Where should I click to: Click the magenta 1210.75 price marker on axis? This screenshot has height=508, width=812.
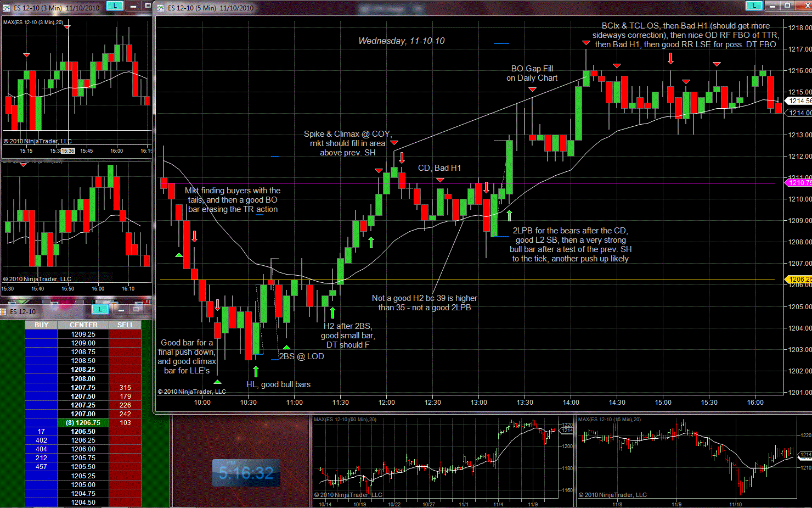(799, 183)
